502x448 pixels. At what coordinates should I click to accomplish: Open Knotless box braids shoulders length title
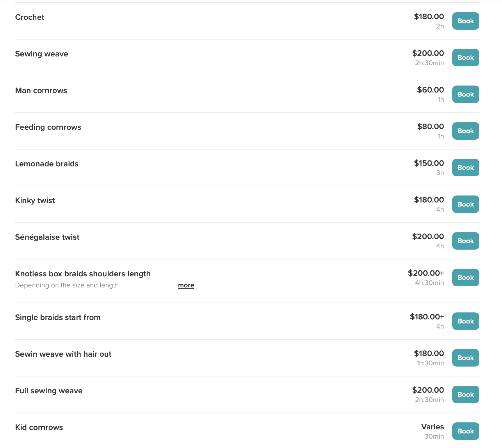pyautogui.click(x=83, y=274)
